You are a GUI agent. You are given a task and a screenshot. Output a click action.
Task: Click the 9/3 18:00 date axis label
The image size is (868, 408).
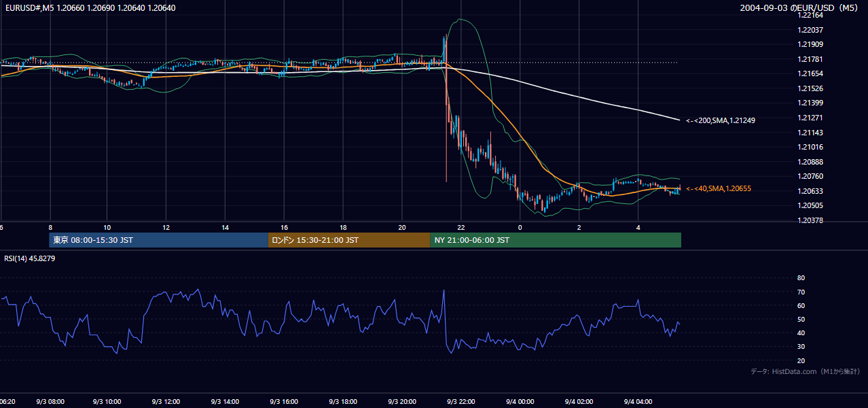344,402
